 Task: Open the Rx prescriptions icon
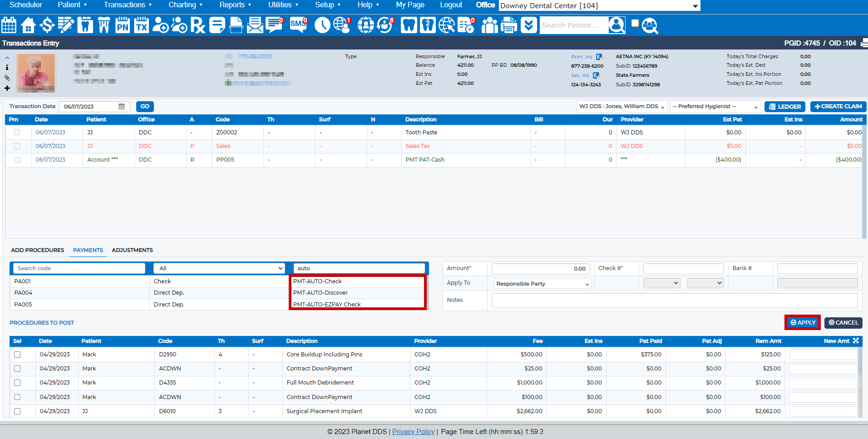pos(197,25)
